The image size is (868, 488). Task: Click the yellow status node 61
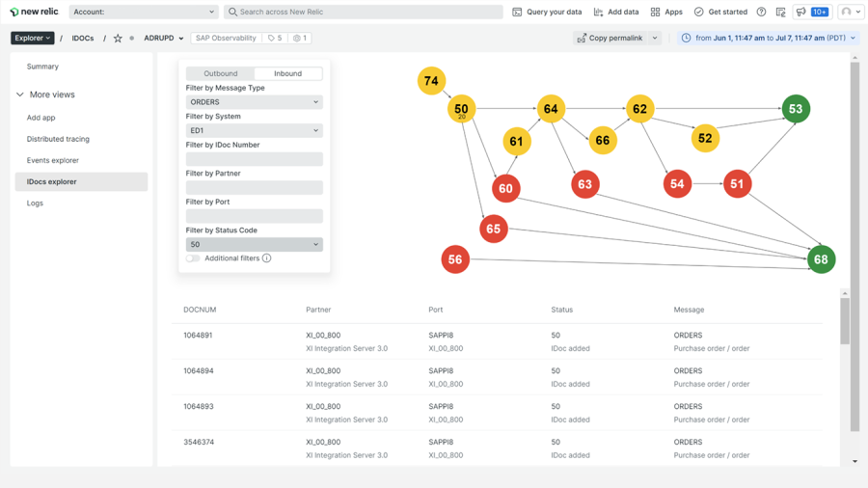click(517, 141)
